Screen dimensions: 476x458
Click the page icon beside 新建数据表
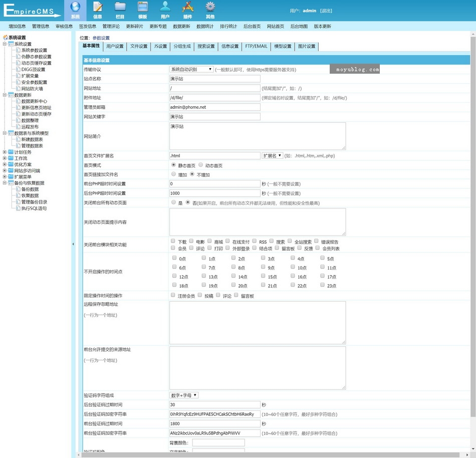click(18, 139)
